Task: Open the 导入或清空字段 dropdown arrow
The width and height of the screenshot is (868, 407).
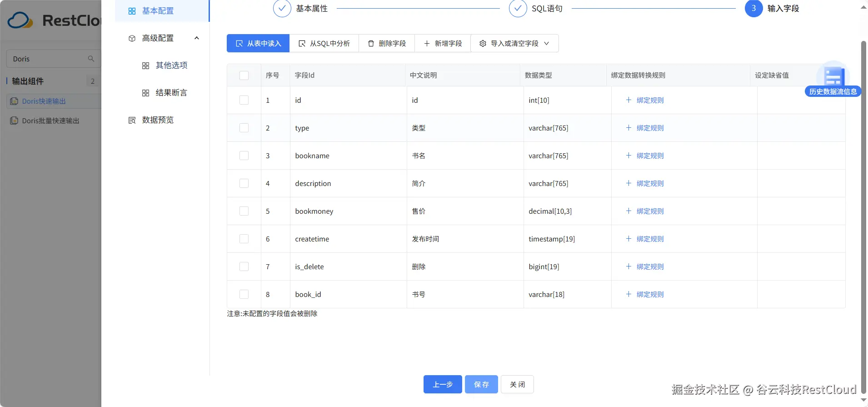Action: (547, 43)
